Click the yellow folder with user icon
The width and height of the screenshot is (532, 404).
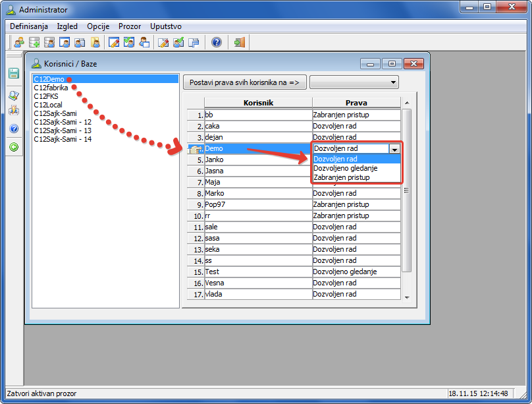click(x=95, y=42)
